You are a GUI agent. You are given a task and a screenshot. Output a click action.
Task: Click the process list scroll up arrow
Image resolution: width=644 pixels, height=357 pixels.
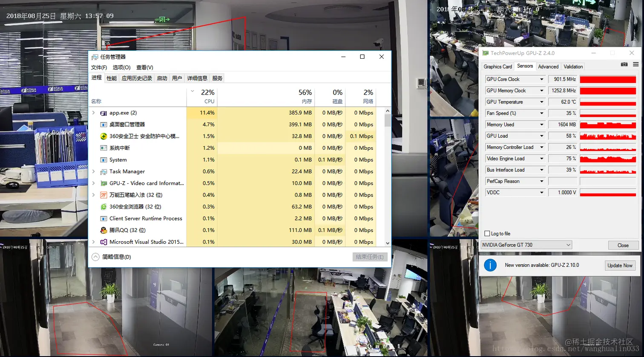[387, 111]
